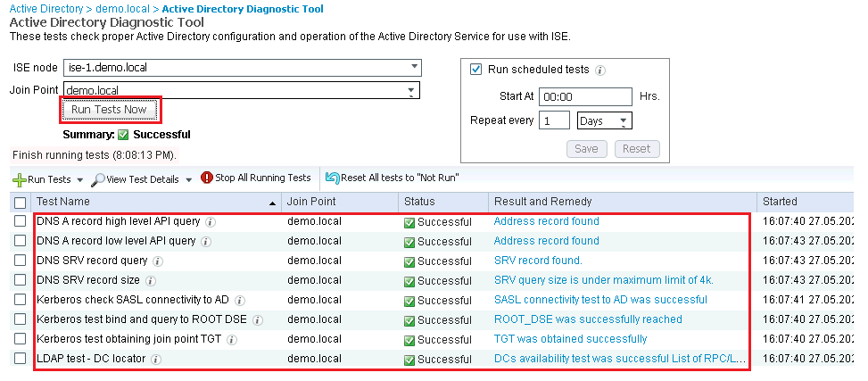The height and width of the screenshot is (381, 868).
Task: Click sort arrow in Test Name column header
Action: (272, 203)
